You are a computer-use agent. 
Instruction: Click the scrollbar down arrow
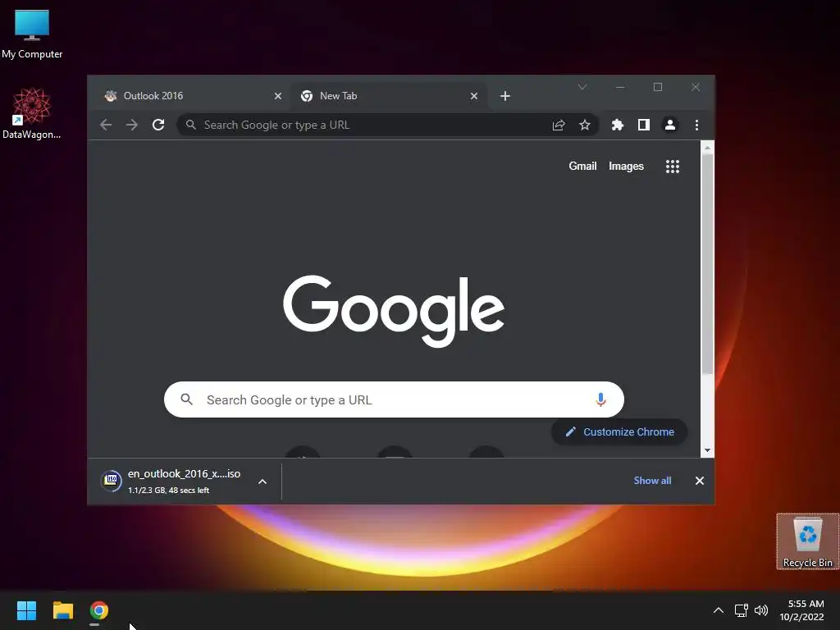(707, 450)
